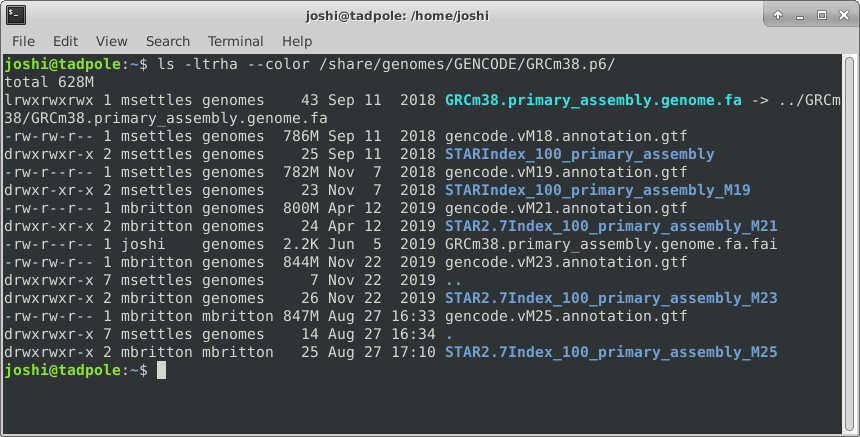Click the gencode.vM25.annotation.gtf file name
Screen dimensions: 860x437
pyautogui.click(x=566, y=316)
